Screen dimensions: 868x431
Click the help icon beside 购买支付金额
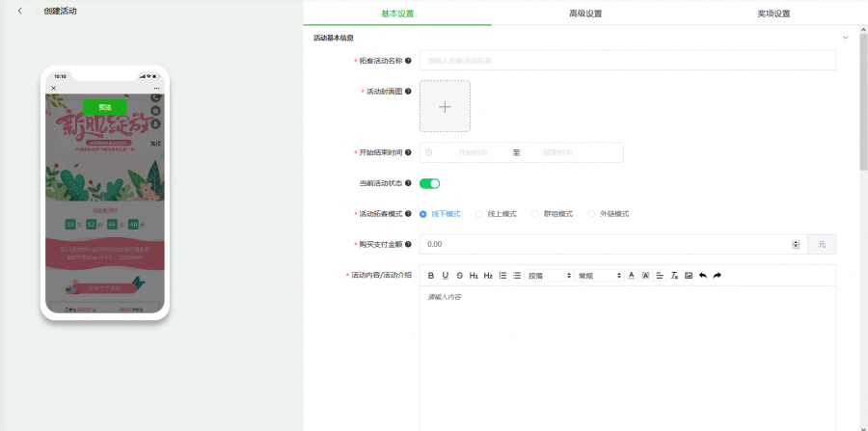click(408, 244)
